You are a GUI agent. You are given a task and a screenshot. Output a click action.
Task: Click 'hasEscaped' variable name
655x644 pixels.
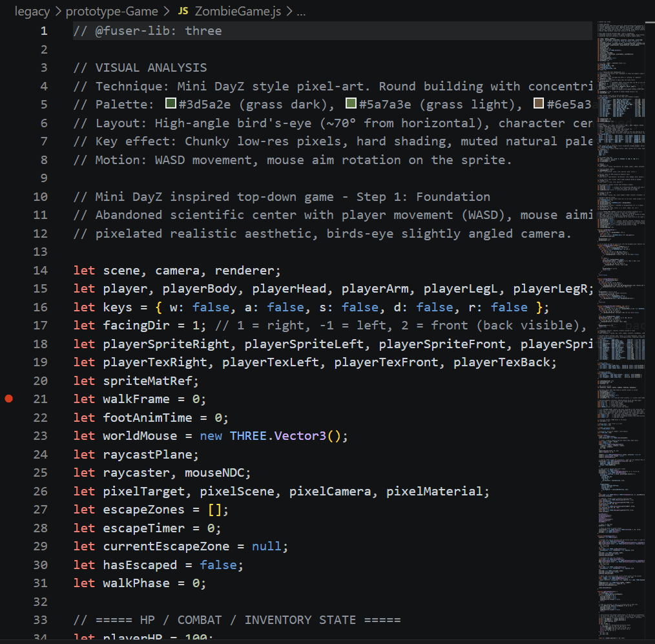tap(140, 565)
